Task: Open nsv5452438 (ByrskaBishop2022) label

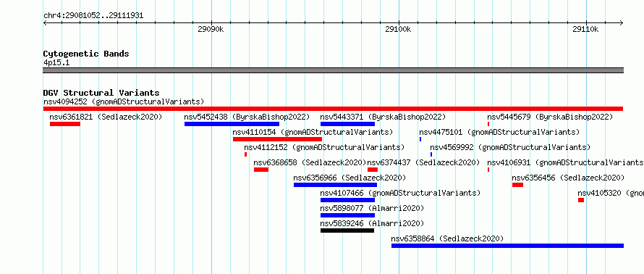Action: 247,117
